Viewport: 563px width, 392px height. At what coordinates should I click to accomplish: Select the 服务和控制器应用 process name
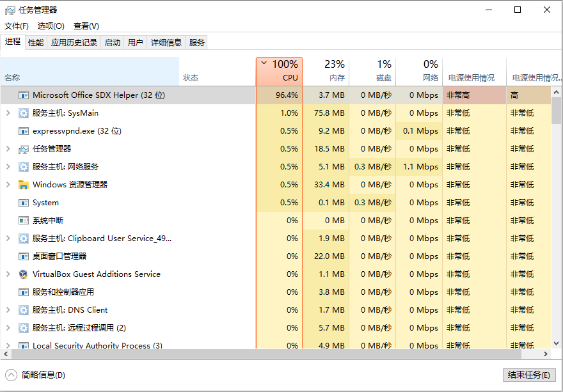point(63,292)
